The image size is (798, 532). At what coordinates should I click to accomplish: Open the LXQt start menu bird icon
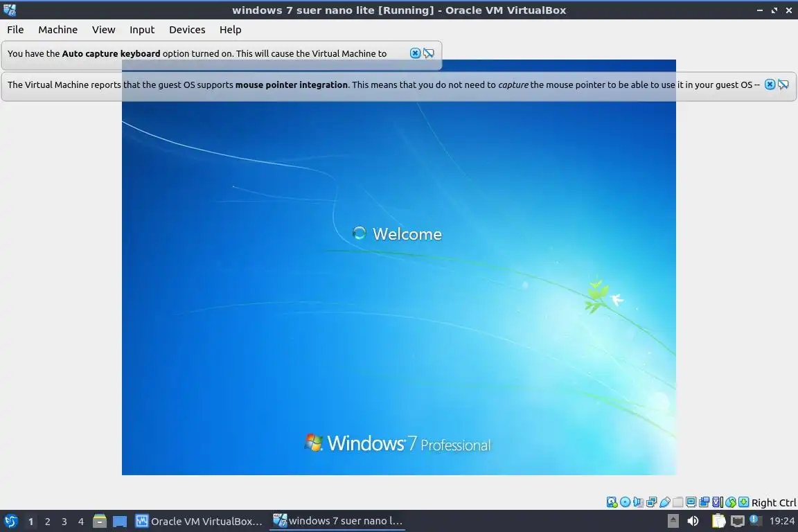coord(10,521)
